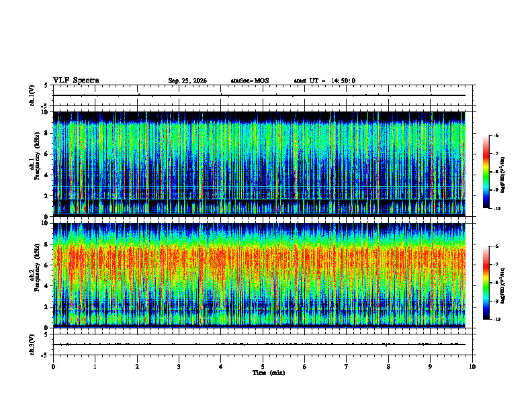Click the ch.2 spectrogram lower color bar
This screenshot has width=532, height=411.
(x=486, y=283)
